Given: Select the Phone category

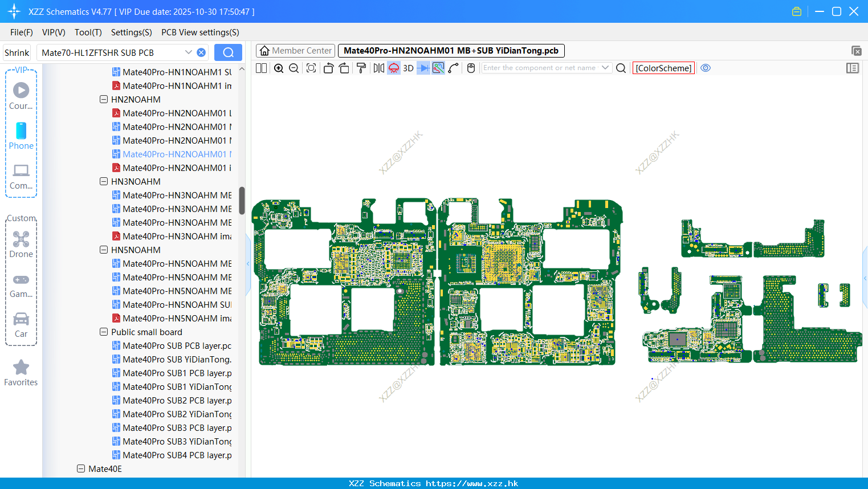Looking at the screenshot, I should pos(21,136).
